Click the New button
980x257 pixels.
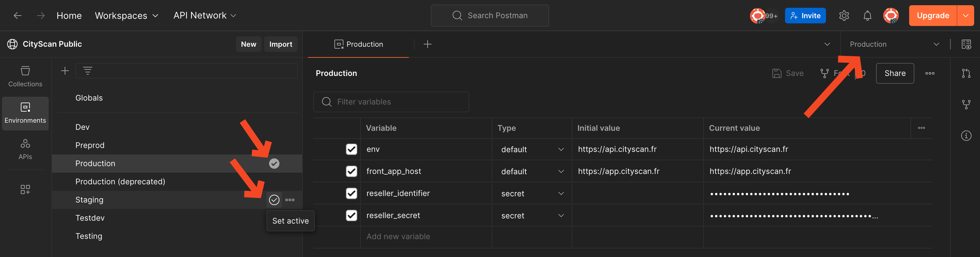249,44
